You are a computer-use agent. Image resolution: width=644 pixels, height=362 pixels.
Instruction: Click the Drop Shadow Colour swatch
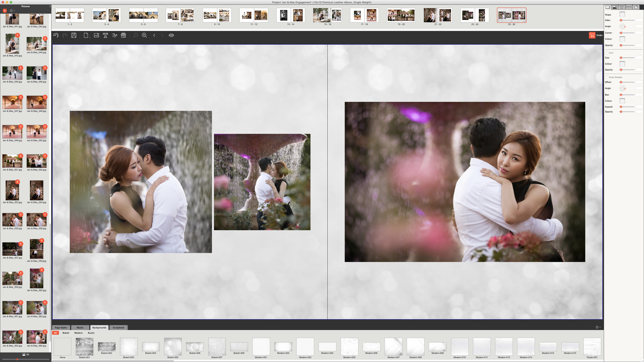pyautogui.click(x=622, y=101)
